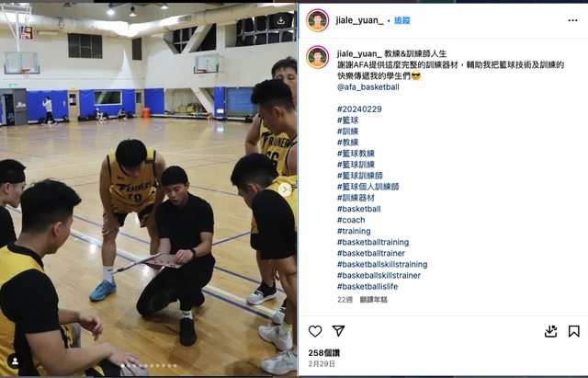The width and height of the screenshot is (588, 378).
Task: Advance to next photo with carousel arrow
Action: (284, 189)
